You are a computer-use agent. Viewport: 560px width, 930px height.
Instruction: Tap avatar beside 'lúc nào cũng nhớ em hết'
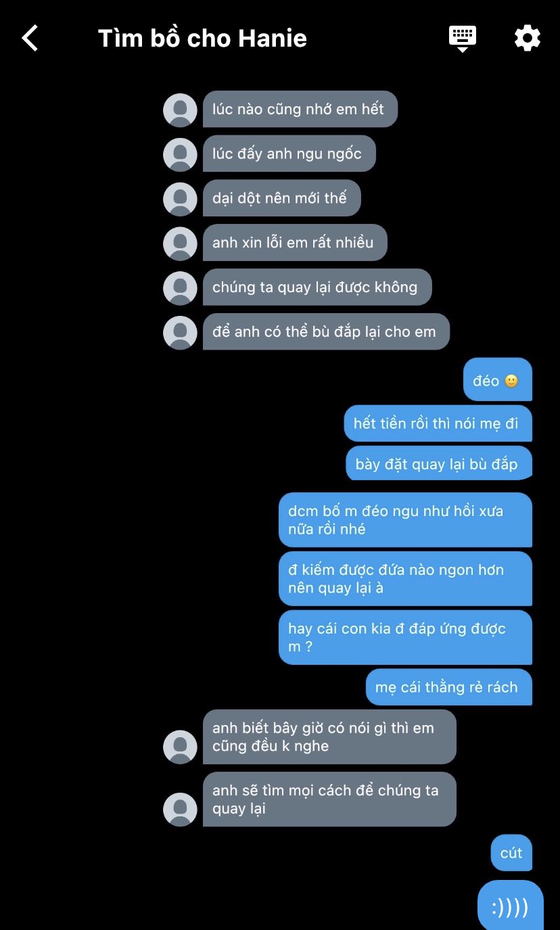coord(180,110)
